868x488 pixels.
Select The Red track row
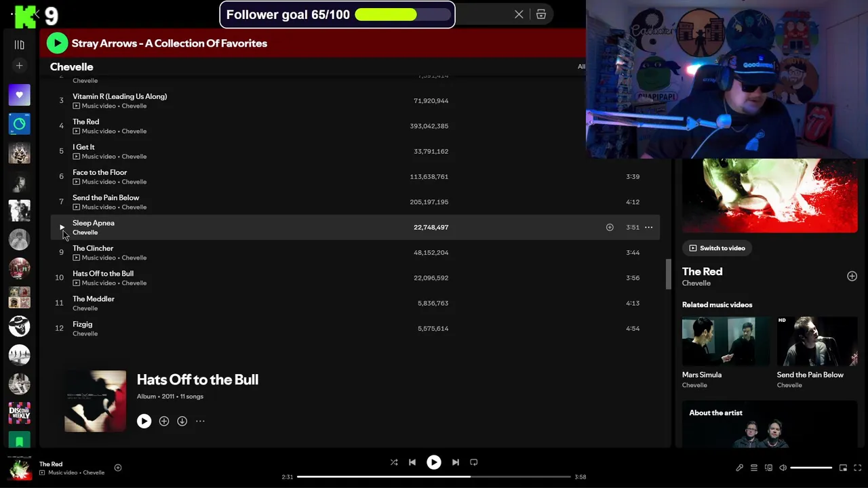pyautogui.click(x=355, y=126)
